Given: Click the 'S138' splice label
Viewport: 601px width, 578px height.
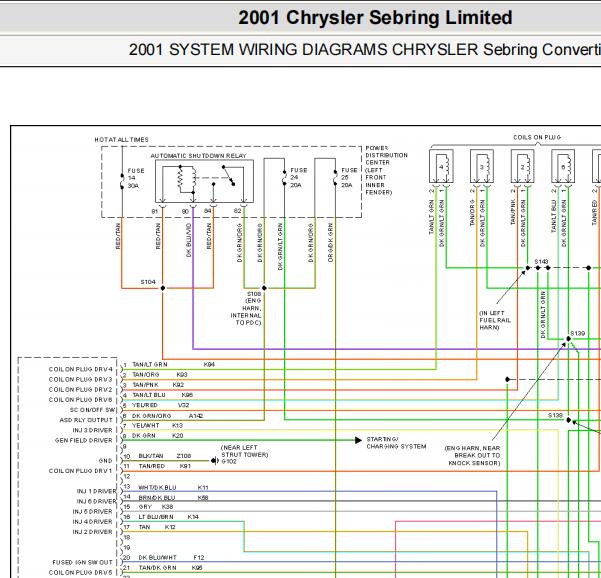Looking at the screenshot, I should (x=555, y=415).
